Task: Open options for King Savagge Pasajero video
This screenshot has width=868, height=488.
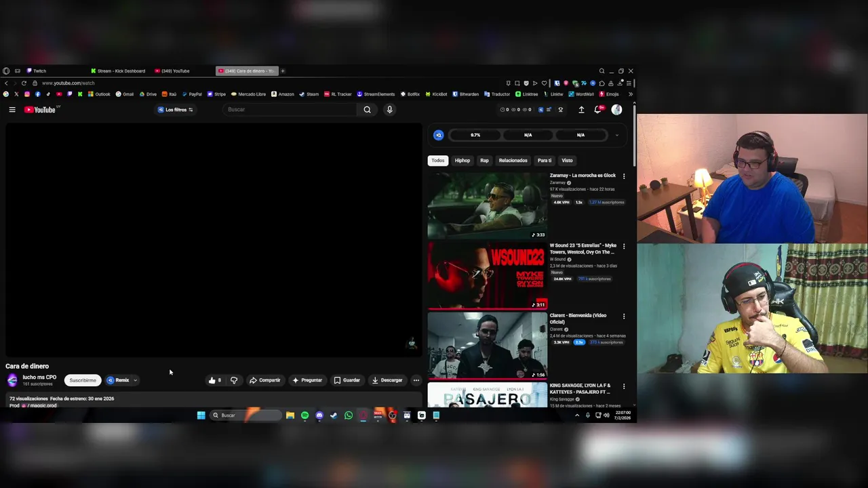Action: (x=624, y=386)
